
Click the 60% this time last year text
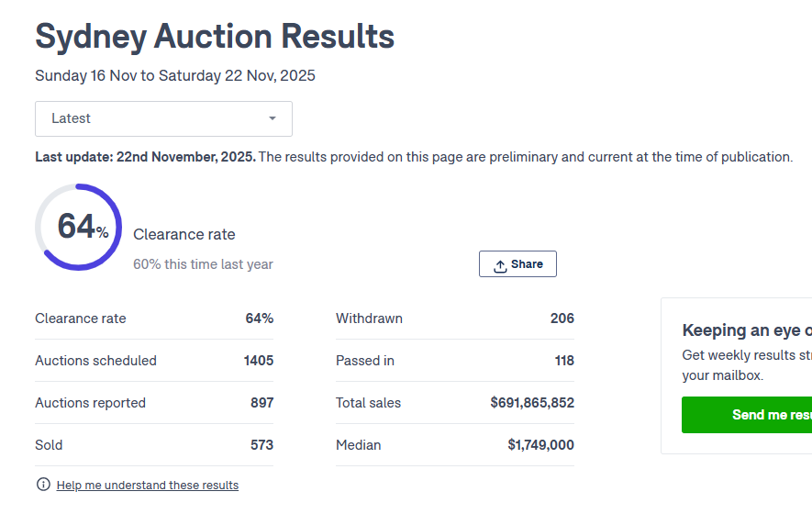(203, 264)
